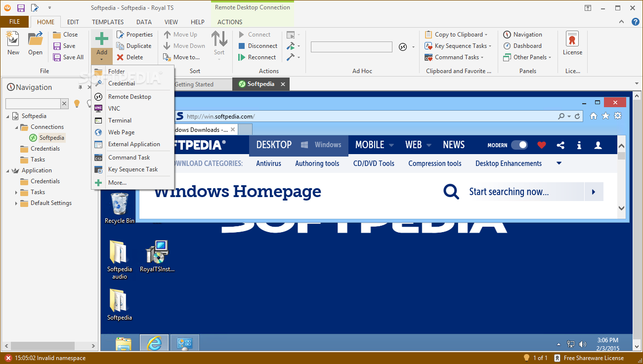Viewport: 643px width, 364px height.
Task: Reconnect the remote session
Action: tap(257, 57)
